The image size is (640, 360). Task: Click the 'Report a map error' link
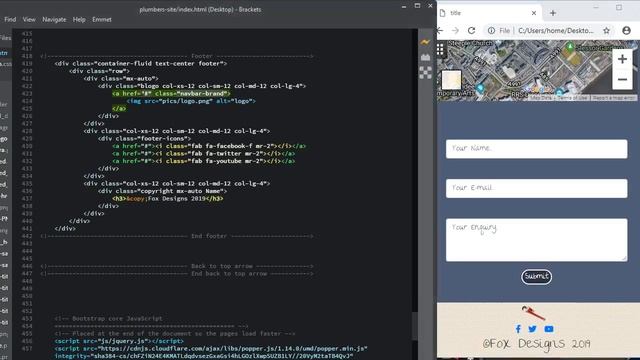[x=613, y=98]
